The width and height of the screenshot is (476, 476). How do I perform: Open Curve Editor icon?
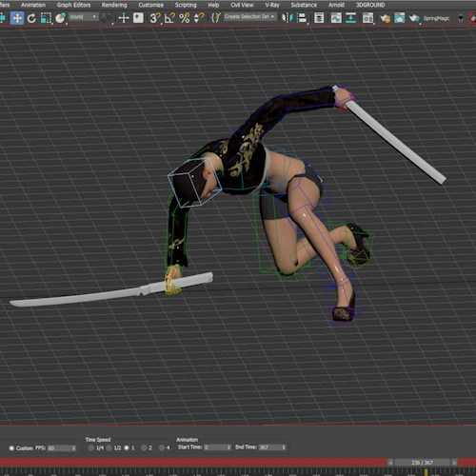tap(336, 18)
